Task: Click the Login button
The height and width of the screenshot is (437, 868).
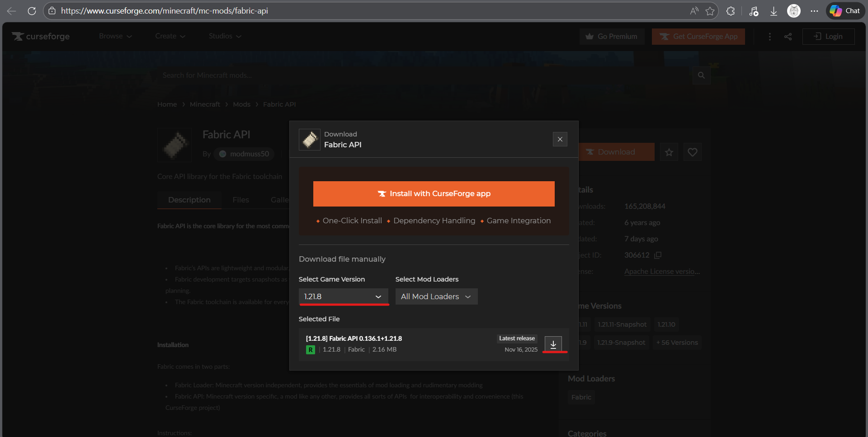Action: pos(828,37)
